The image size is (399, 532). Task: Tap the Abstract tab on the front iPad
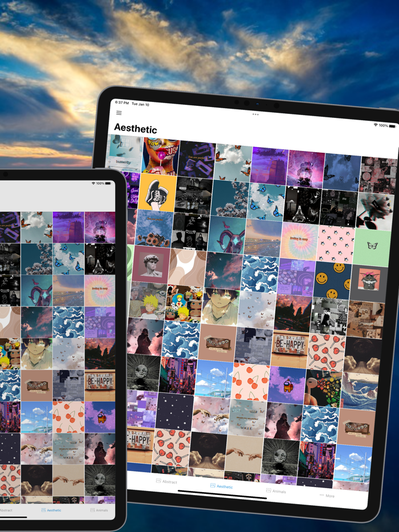coord(6,510)
